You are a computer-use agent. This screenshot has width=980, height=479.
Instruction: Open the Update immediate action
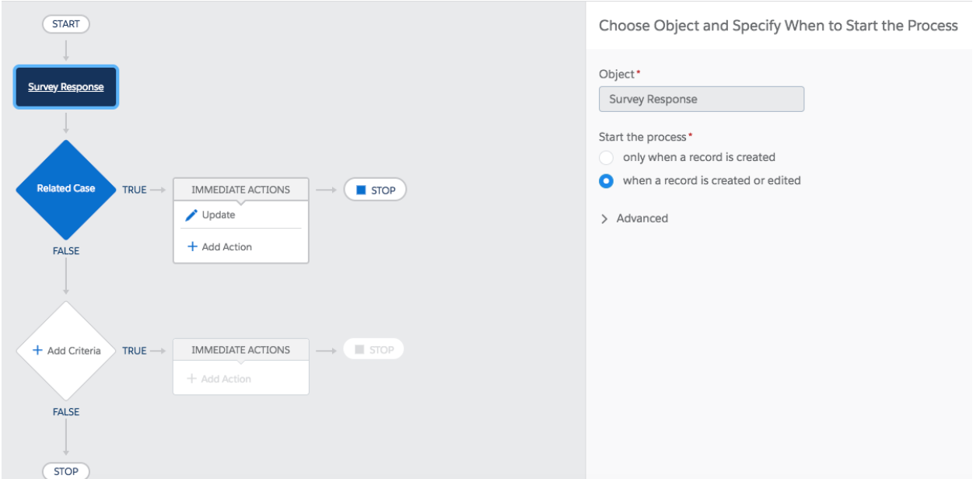click(219, 215)
